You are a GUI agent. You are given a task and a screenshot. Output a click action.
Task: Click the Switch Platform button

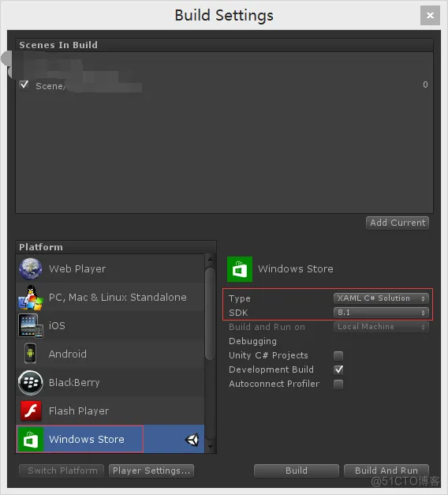pos(62,471)
